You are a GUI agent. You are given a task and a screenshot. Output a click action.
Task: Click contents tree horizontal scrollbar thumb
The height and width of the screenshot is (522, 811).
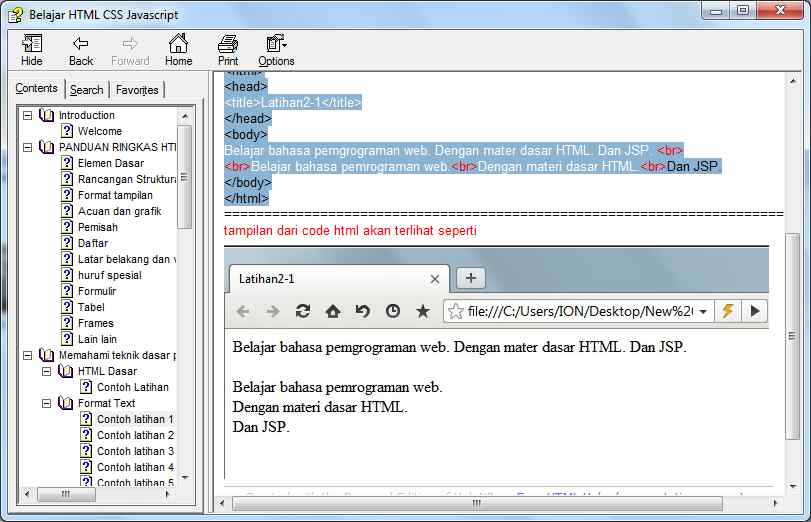point(66,495)
